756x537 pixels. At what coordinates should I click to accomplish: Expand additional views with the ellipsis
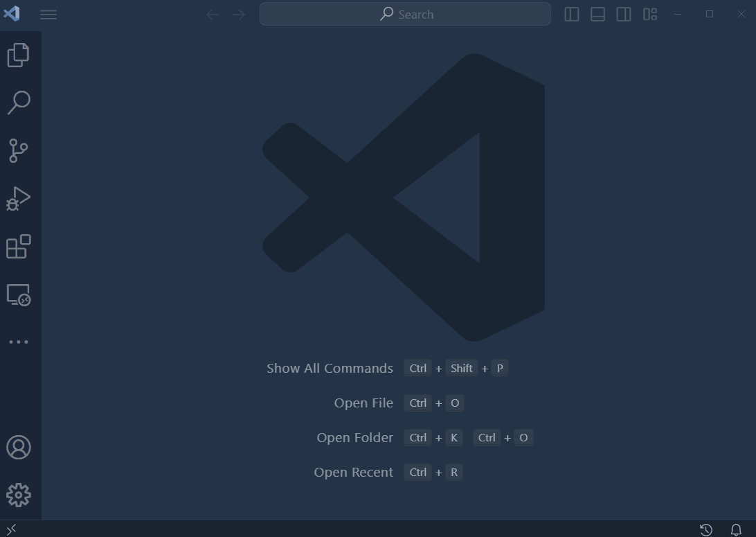[x=19, y=342]
